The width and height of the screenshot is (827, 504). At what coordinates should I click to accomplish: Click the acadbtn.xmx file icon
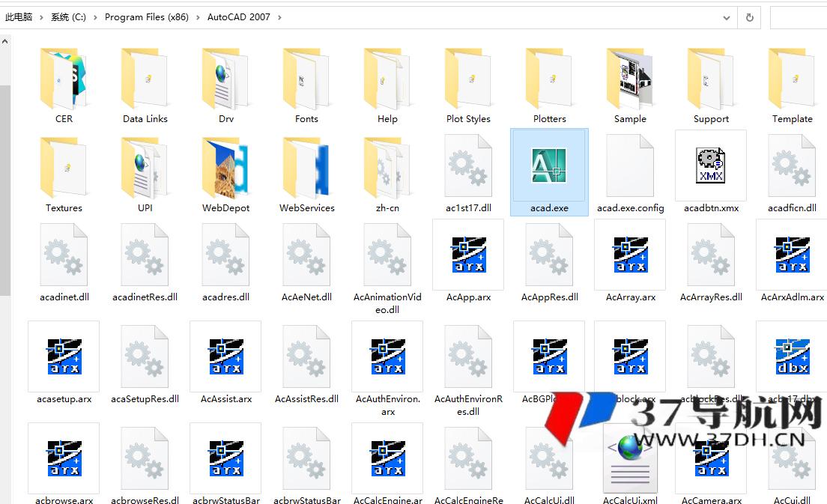[711, 166]
